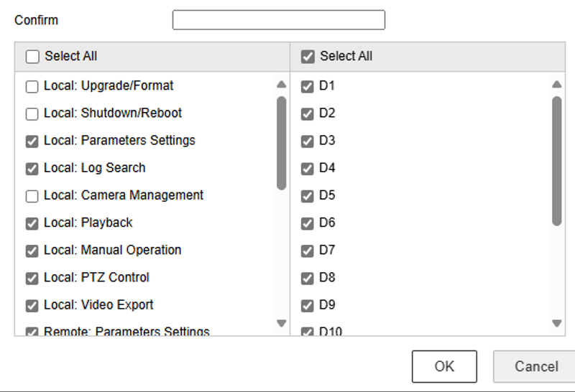The width and height of the screenshot is (575, 392).
Task: Click the Confirm password input field
Action: pyautogui.click(x=278, y=20)
